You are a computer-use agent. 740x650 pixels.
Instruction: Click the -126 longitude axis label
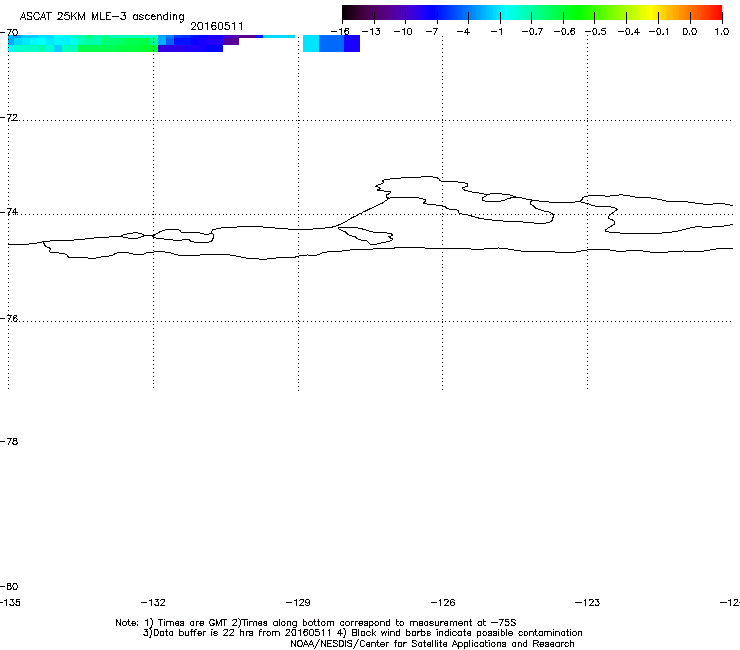click(443, 602)
